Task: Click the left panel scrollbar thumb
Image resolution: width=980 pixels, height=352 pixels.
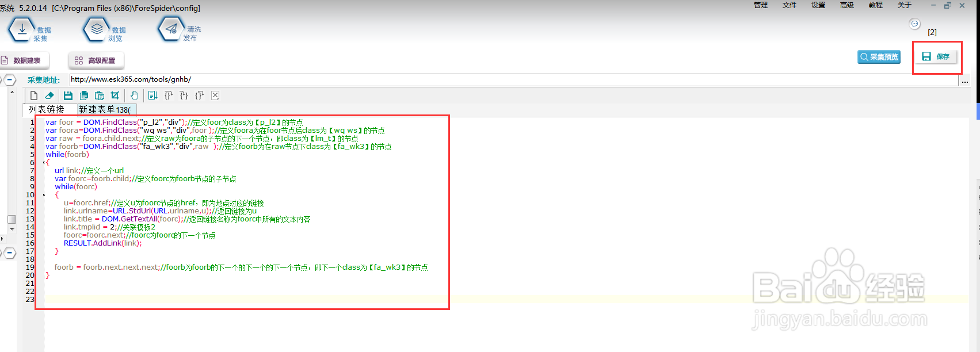Action: pyautogui.click(x=12, y=219)
